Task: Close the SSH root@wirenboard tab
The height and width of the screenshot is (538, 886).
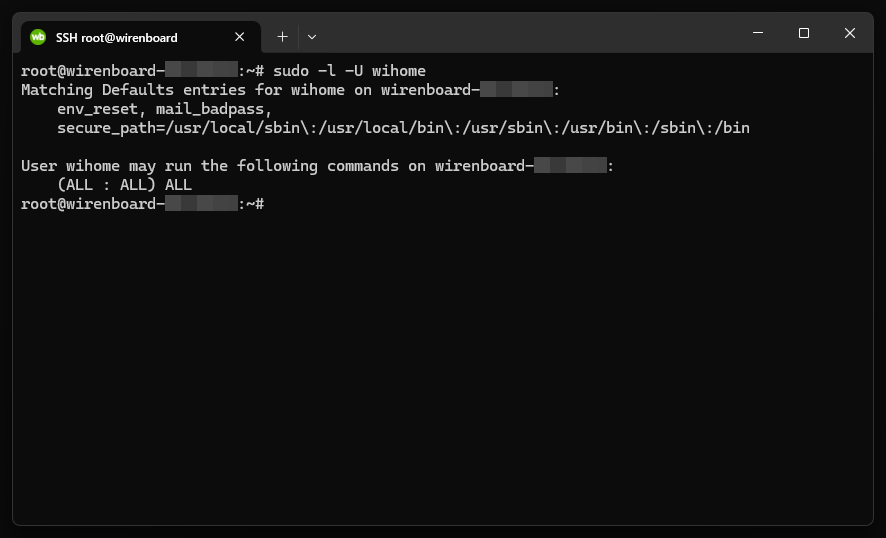Action: [x=240, y=37]
